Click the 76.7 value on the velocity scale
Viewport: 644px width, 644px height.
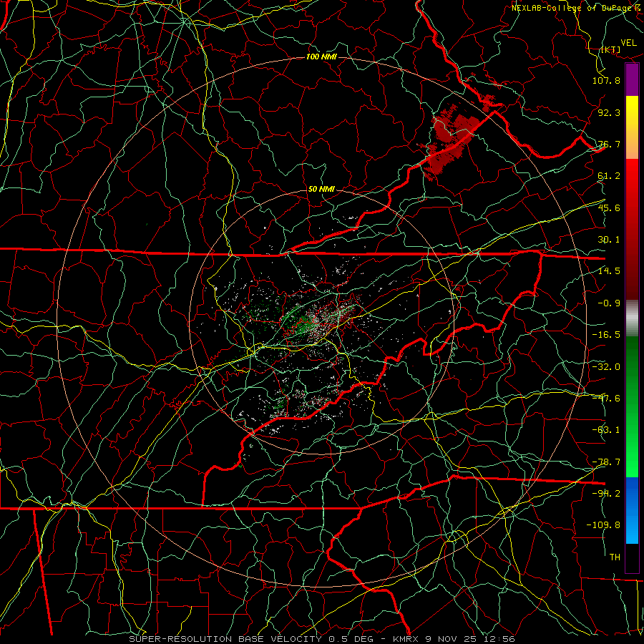609,144
